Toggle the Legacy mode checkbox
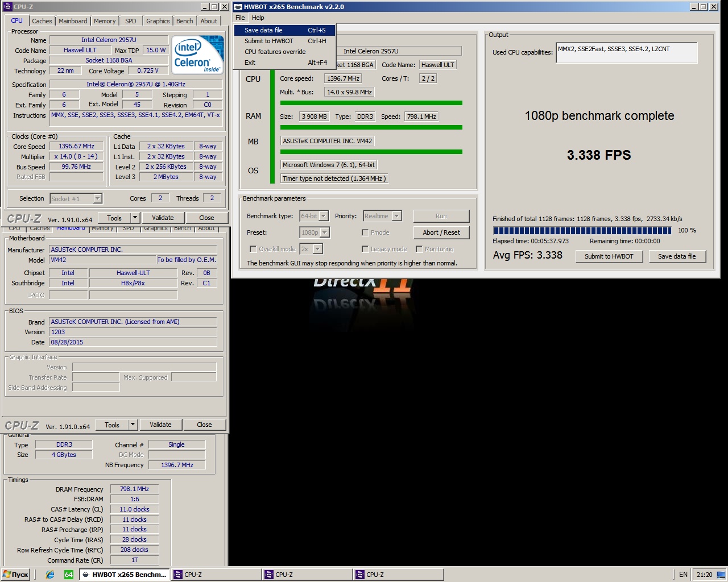The width and height of the screenshot is (728, 582). pyautogui.click(x=365, y=249)
